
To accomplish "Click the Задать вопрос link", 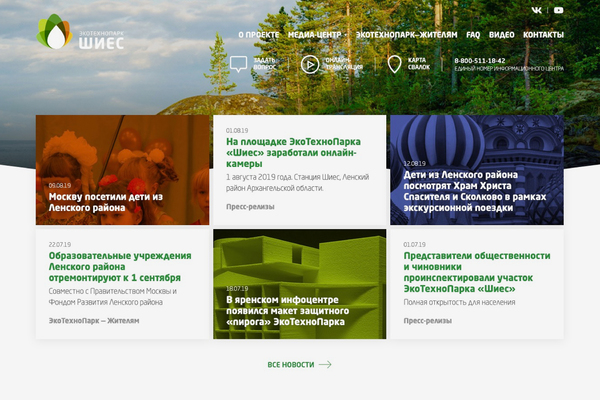I will (x=264, y=64).
